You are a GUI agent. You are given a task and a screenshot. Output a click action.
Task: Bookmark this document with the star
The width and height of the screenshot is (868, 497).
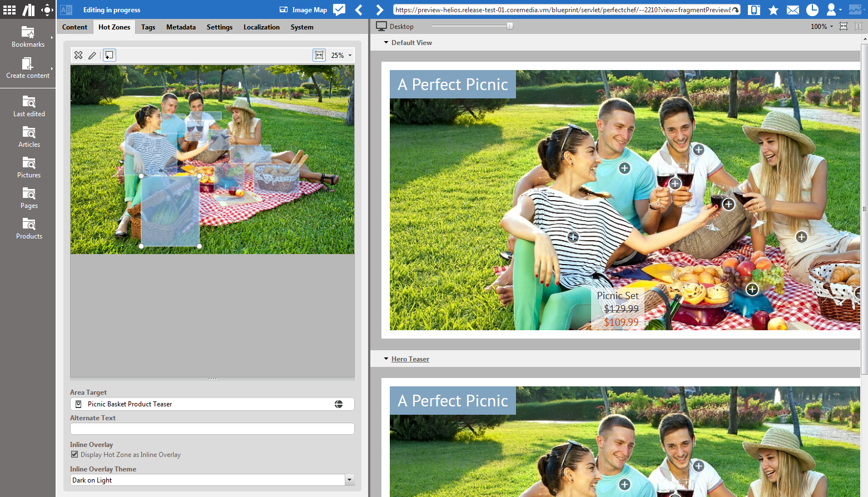(773, 10)
